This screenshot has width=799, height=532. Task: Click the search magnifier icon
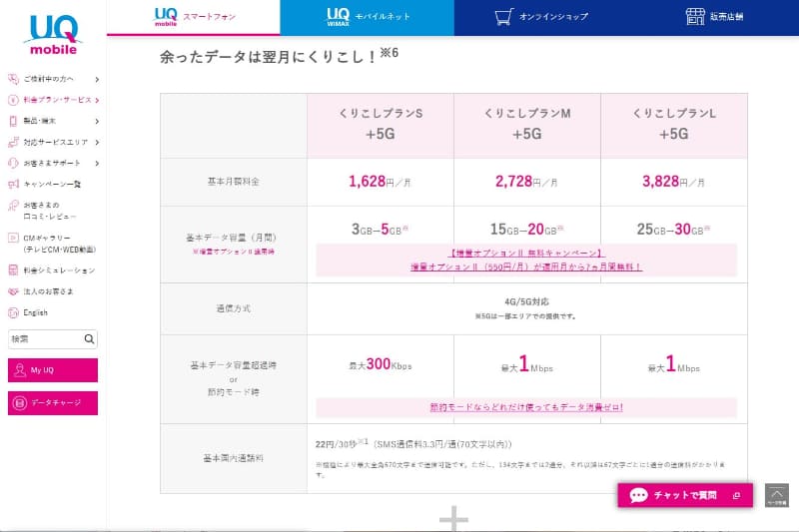[89, 339]
